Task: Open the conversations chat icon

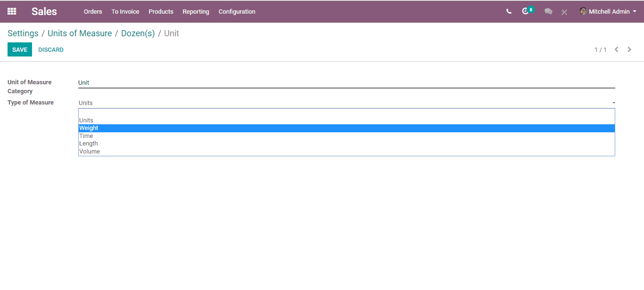Action: pos(548,11)
